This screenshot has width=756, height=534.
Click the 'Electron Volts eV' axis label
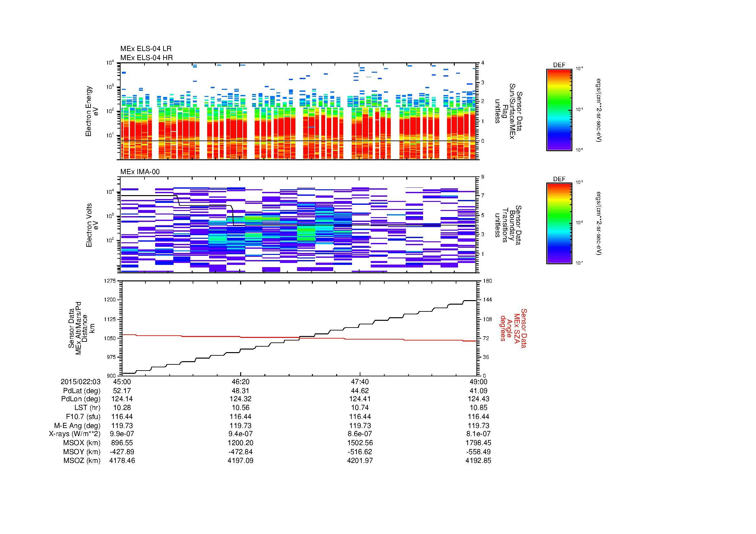click(x=92, y=225)
